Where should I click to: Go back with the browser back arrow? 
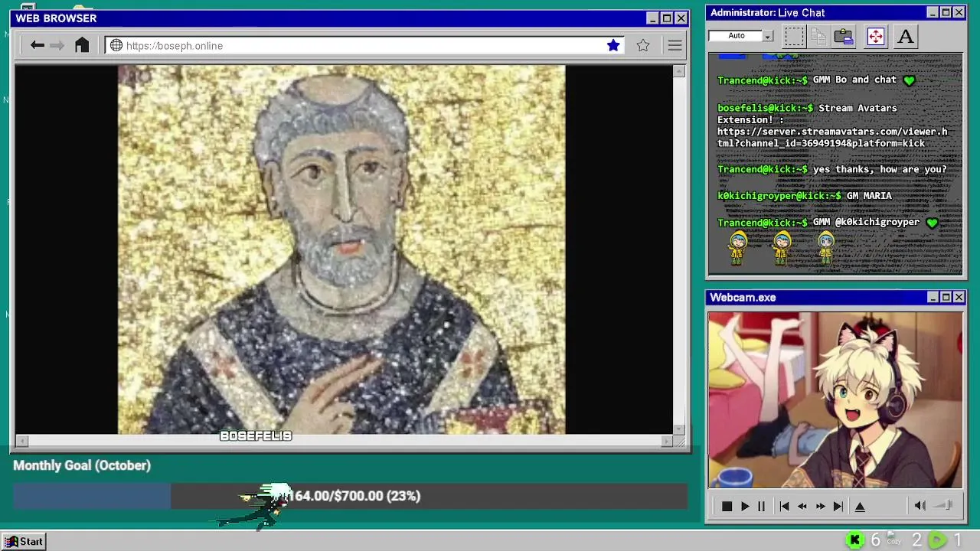coord(37,45)
